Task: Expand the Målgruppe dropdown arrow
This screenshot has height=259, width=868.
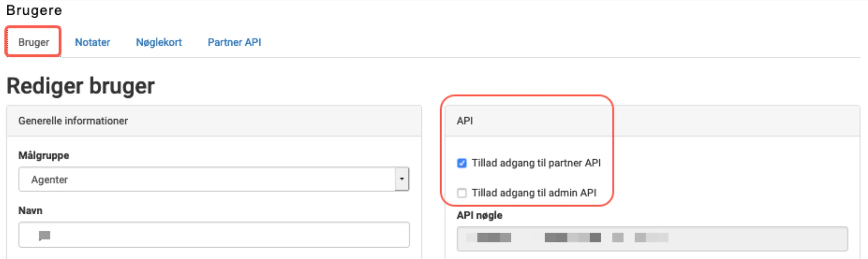Action: (x=402, y=179)
